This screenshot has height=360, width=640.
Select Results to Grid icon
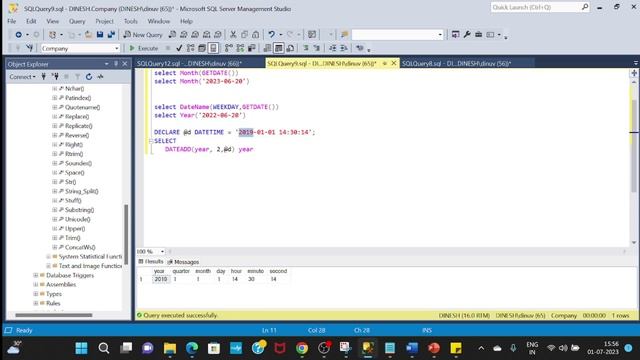[278, 48]
